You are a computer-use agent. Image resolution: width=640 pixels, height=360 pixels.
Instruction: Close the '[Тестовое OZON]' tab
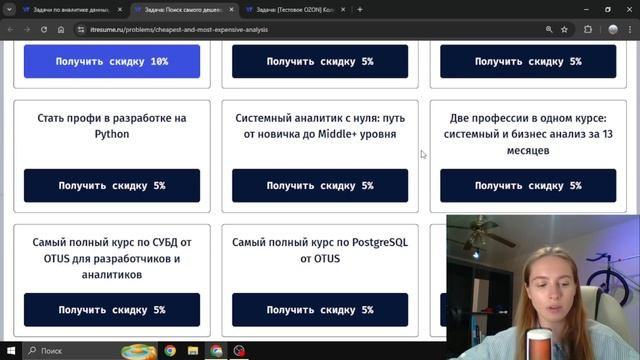pyautogui.click(x=343, y=9)
